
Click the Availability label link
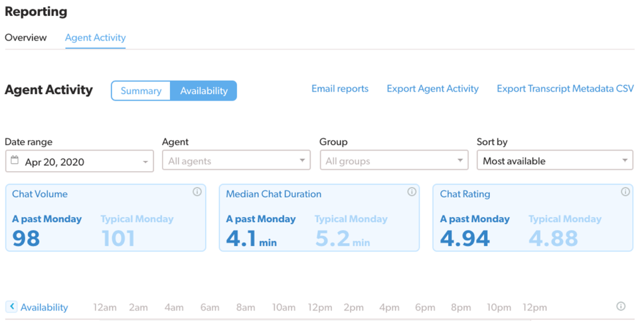[44, 307]
